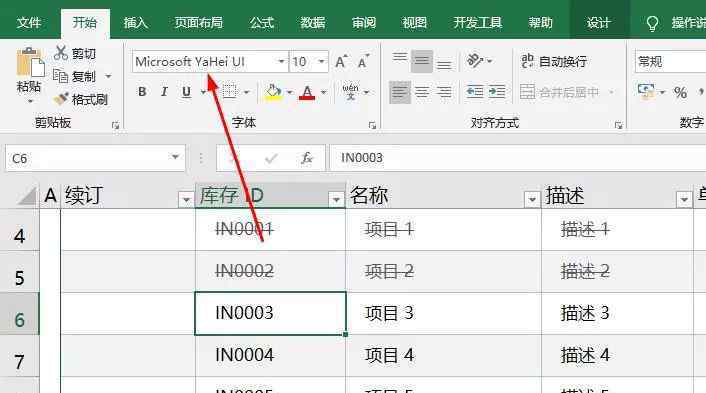This screenshot has width=706, height=393.
Task: Open font settings dialog launcher
Action: pyautogui.click(x=372, y=126)
